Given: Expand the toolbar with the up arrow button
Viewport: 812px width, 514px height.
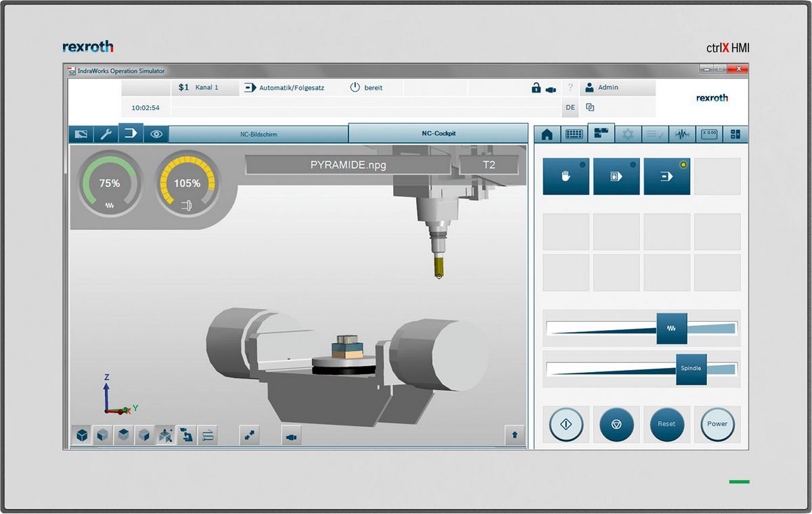Looking at the screenshot, I should pos(514,436).
